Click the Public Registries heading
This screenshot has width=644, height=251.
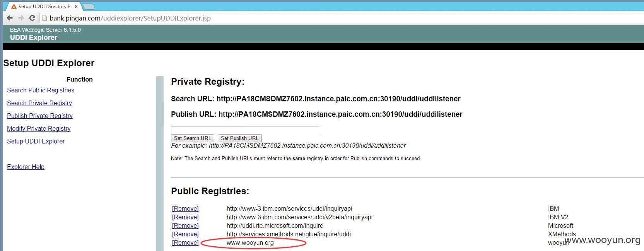(x=210, y=191)
